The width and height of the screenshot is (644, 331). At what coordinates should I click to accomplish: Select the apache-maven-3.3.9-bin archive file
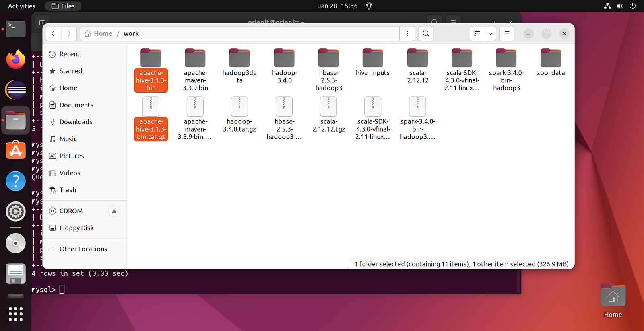click(195, 119)
